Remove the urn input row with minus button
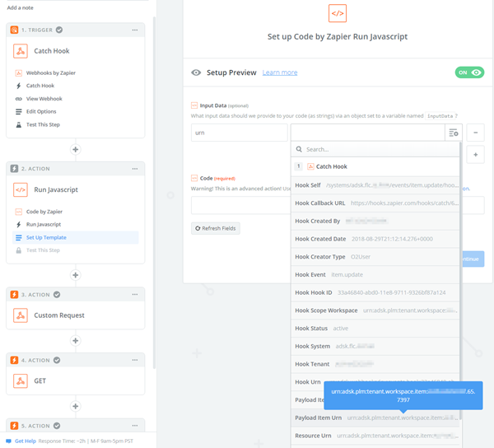Screen dimensions: 494x448 coord(475,133)
